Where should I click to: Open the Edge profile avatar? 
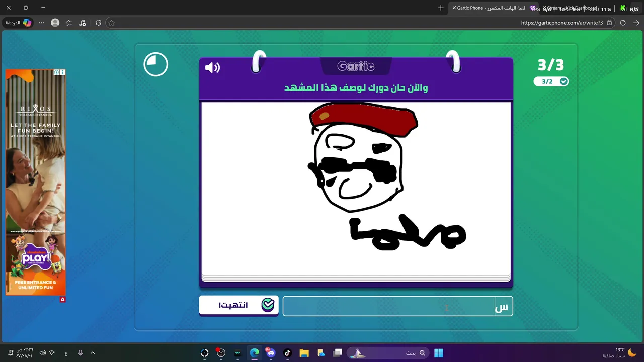point(55,23)
